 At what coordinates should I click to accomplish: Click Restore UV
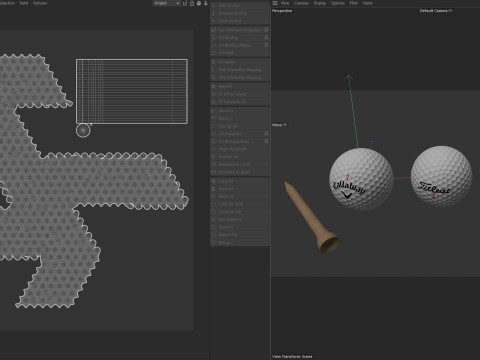click(x=240, y=235)
